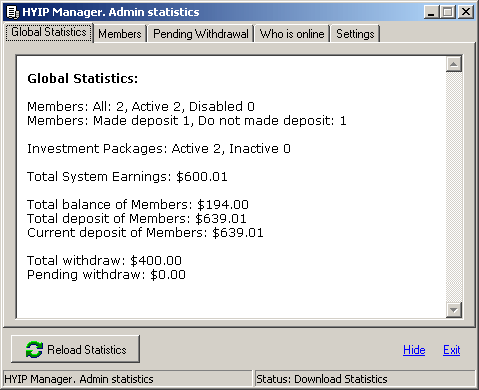This screenshot has height=390, width=479.
Task: Click the Exit link
Action: coord(452,350)
